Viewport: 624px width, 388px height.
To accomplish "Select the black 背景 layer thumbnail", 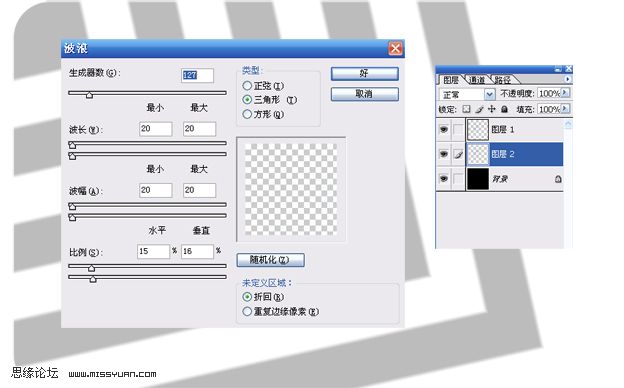I will click(x=478, y=179).
